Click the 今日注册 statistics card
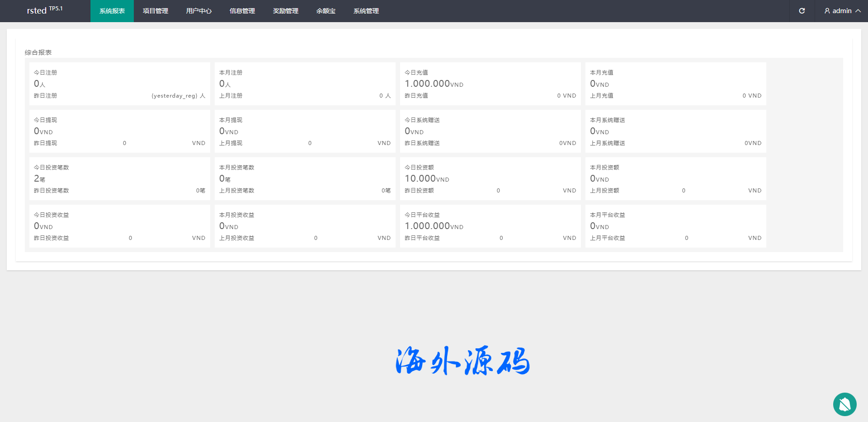The image size is (868, 422). (x=119, y=84)
